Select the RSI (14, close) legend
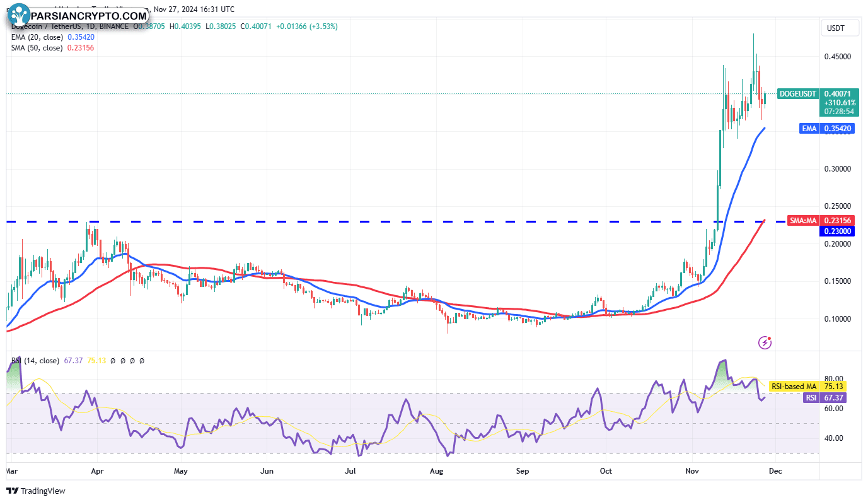Image resolution: width=868 pixels, height=502 pixels. [35, 361]
